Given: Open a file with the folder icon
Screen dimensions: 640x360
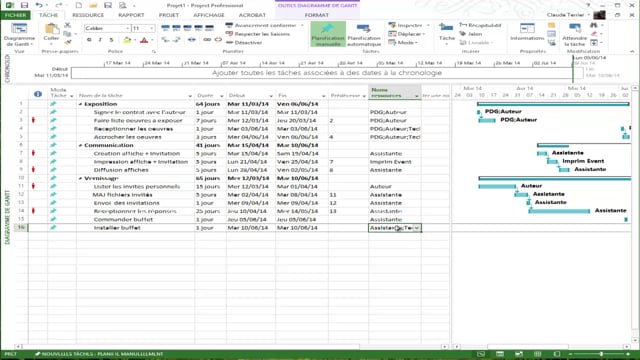Looking at the screenshot, I should (x=93, y=5).
